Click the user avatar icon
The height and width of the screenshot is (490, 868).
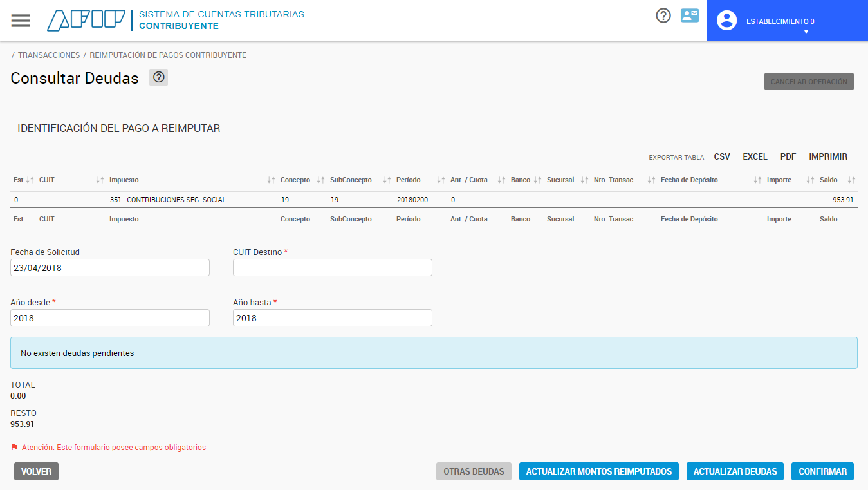click(x=726, y=21)
